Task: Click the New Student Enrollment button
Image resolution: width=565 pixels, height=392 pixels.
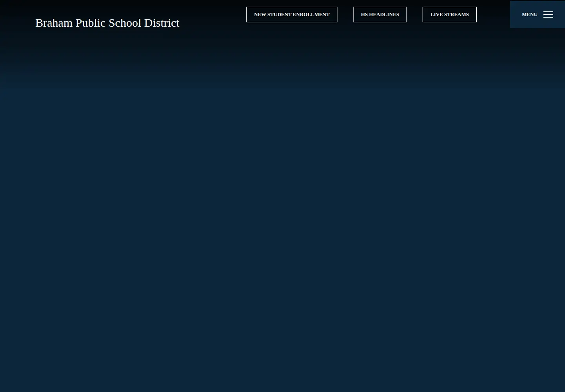Action: click(292, 15)
